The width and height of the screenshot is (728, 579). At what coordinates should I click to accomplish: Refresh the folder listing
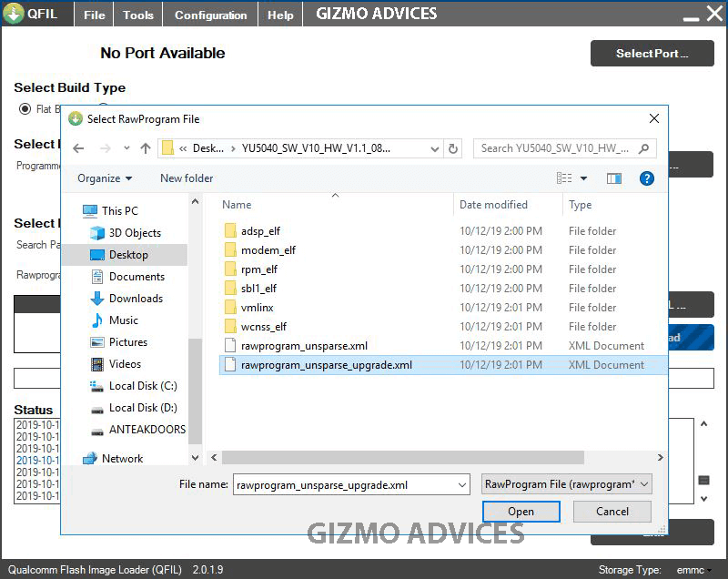coord(452,148)
